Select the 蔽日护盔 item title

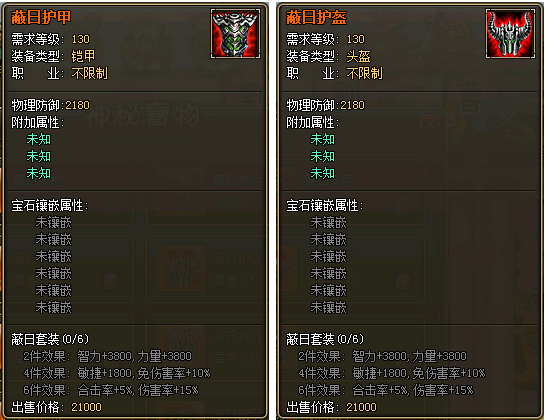[x=316, y=17]
